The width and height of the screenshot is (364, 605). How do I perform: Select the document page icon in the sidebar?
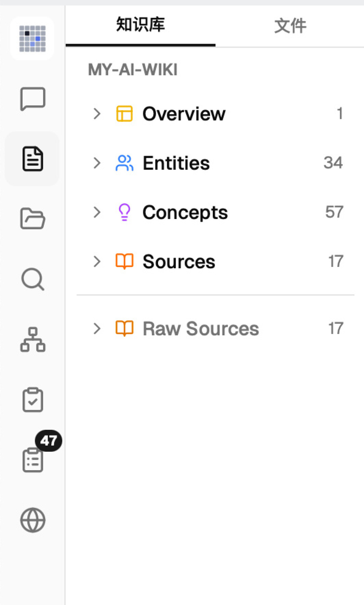33,159
